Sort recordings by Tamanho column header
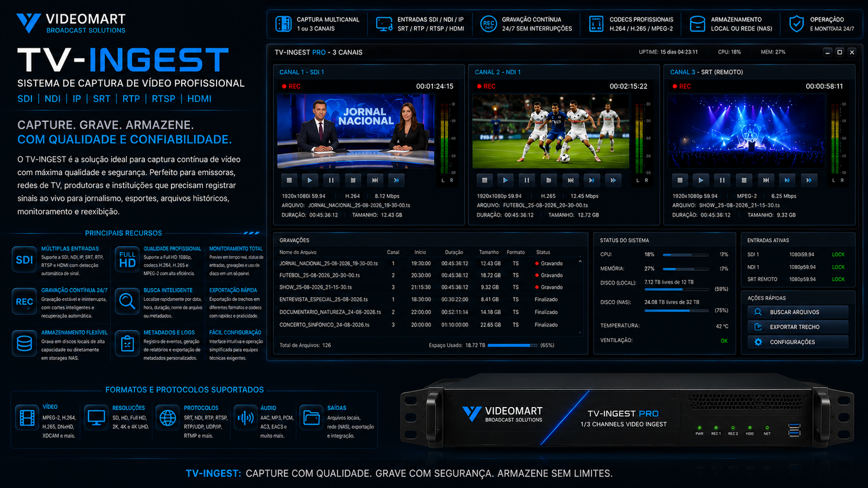This screenshot has width=868, height=488. coord(489,252)
